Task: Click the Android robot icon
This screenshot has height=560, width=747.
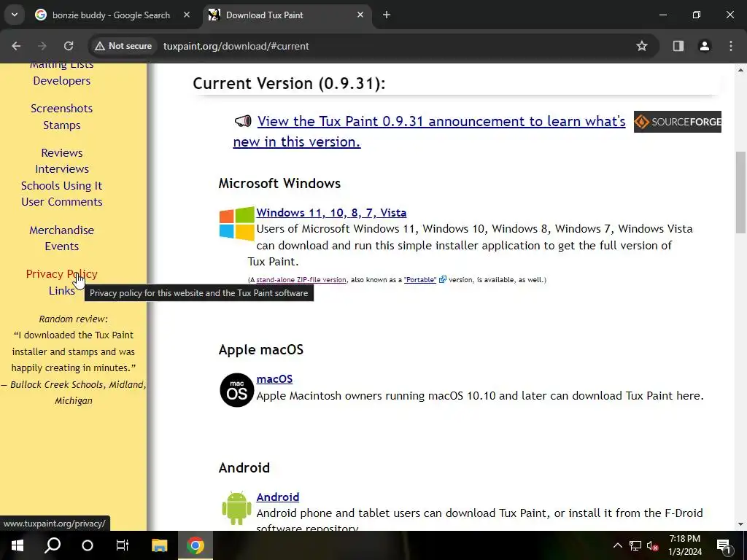Action: click(x=237, y=508)
